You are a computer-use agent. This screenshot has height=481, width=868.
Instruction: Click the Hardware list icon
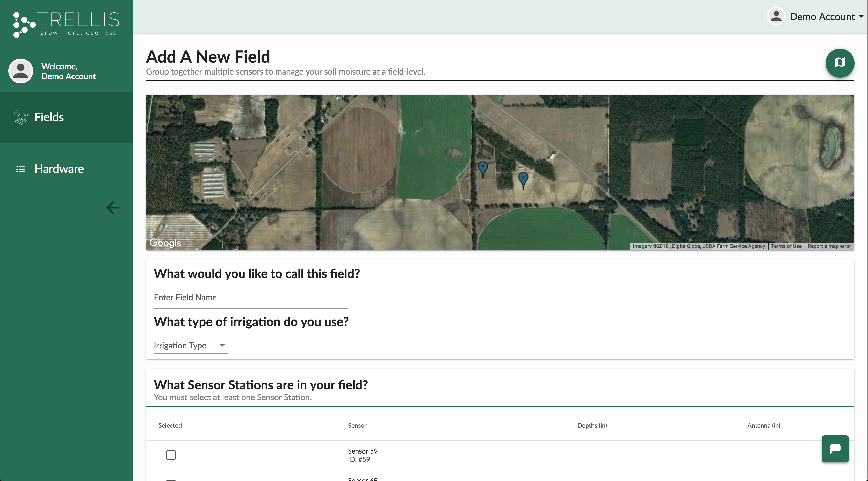click(20, 169)
